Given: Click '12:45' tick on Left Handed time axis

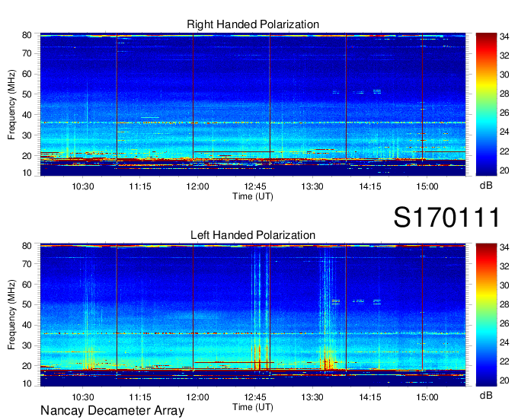Looking at the screenshot, I should click(x=255, y=397).
